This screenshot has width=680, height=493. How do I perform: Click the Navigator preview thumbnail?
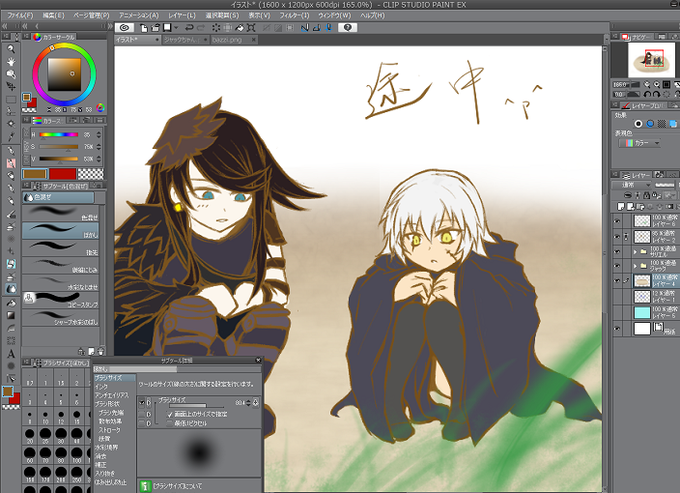point(651,60)
